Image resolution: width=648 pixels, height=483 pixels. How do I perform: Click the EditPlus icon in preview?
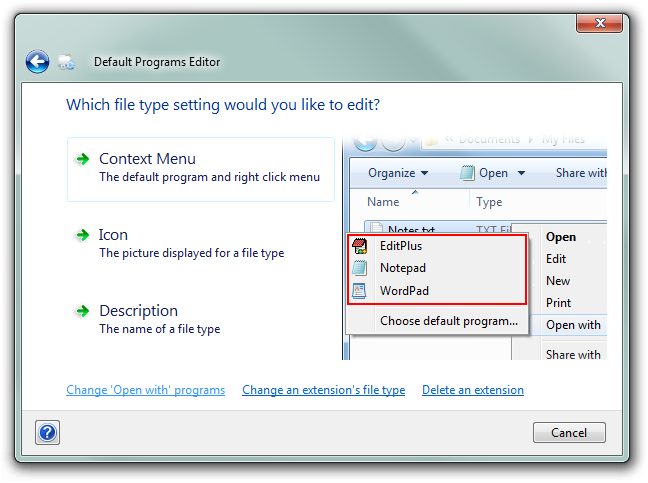[360, 245]
